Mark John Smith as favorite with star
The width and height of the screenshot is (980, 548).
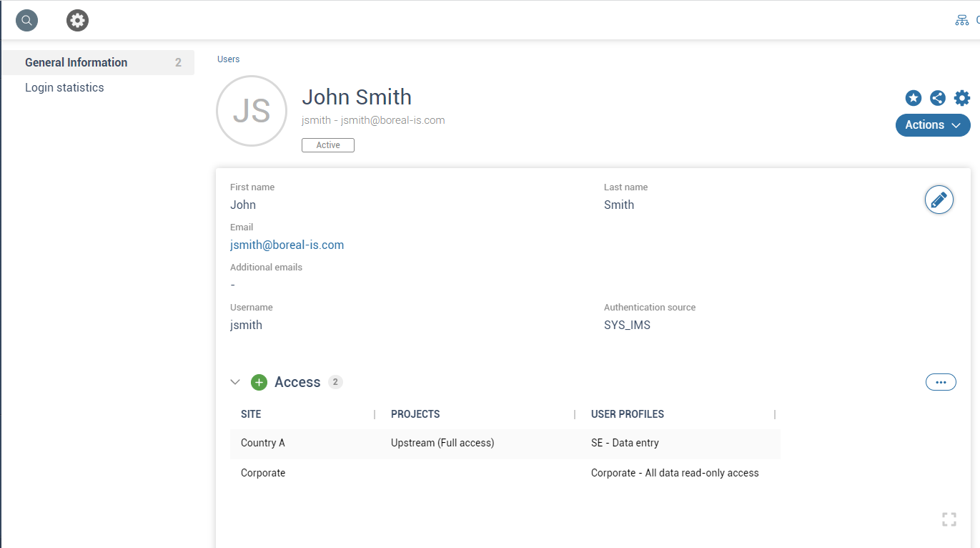(913, 99)
